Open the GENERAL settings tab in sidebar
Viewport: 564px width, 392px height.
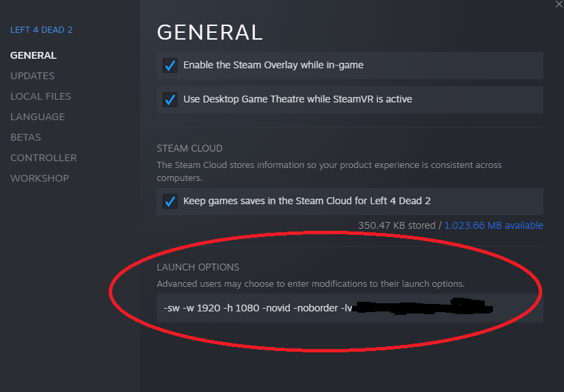(x=33, y=55)
